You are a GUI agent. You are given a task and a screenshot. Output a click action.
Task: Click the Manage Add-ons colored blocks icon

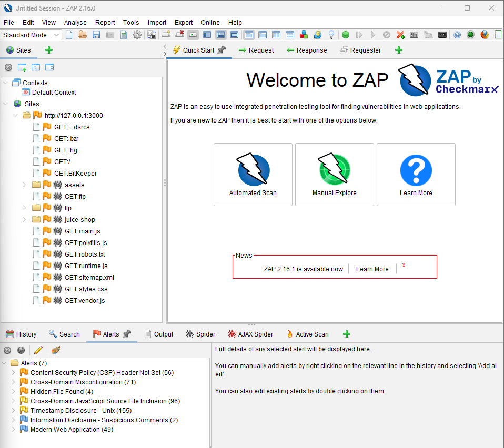point(304,35)
